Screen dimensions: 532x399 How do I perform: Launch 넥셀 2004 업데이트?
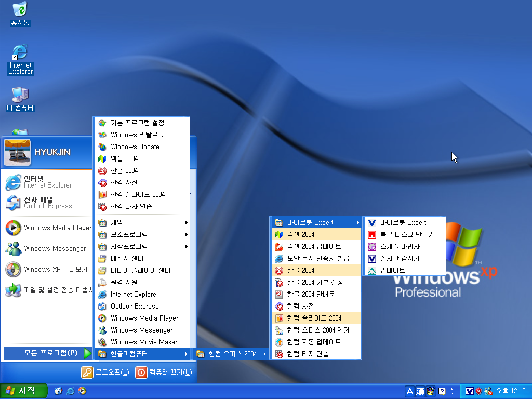[x=316, y=246]
